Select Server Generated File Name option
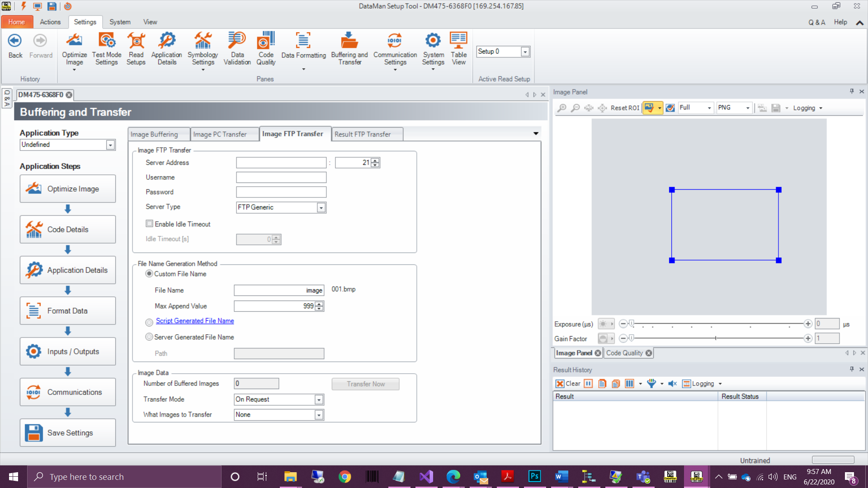 tap(149, 337)
